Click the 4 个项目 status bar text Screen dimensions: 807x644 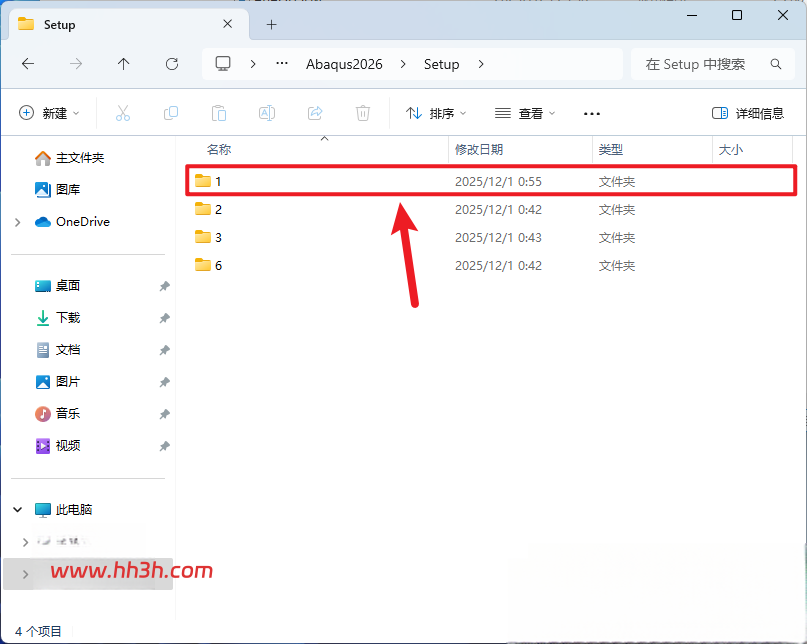pyautogui.click(x=38, y=631)
